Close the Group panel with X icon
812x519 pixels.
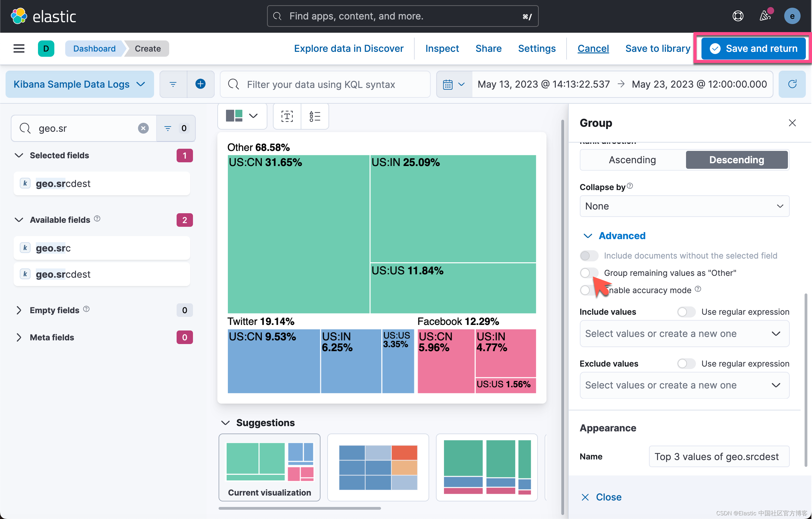(792, 123)
